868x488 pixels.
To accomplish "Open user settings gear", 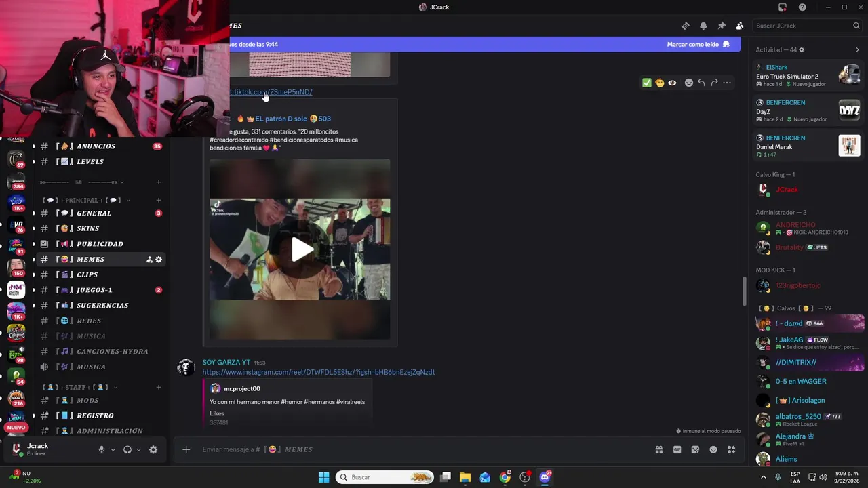I will 153,449.
